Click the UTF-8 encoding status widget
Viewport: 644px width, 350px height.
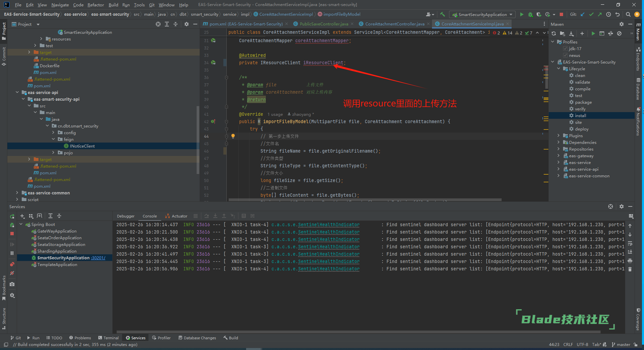(x=582, y=345)
